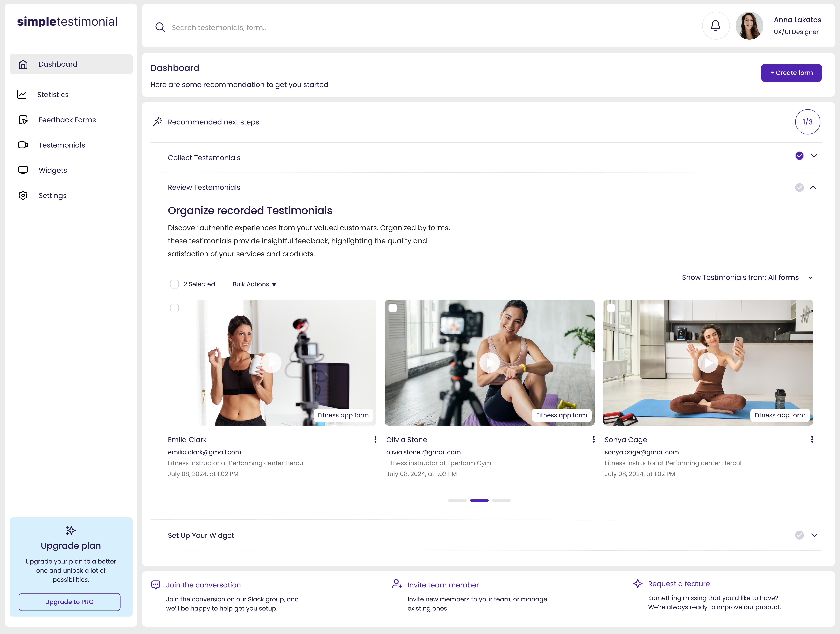
Task: Click the Dashboard home icon
Action: (x=23, y=64)
